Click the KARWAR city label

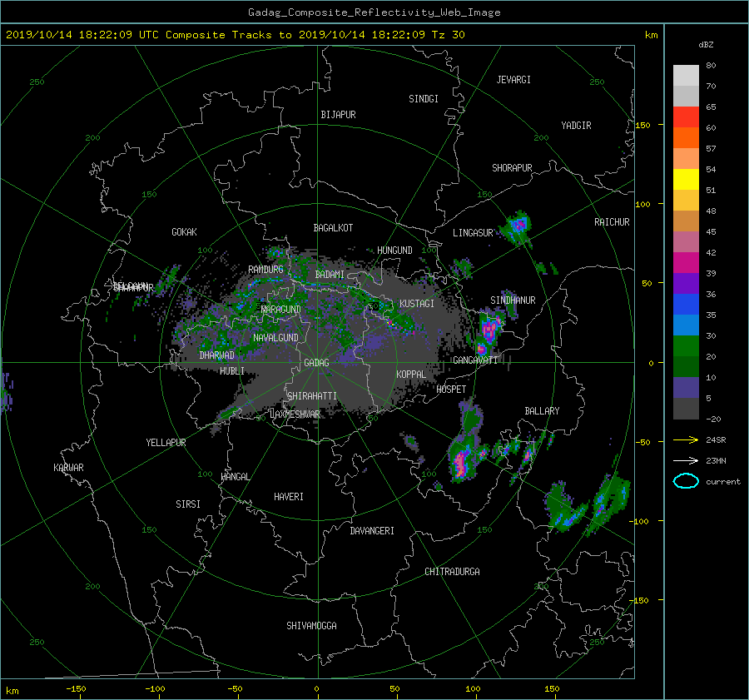[68, 467]
